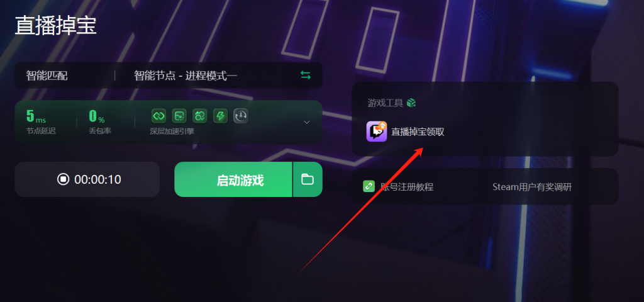Viewport: 644px width, 302px height.
Task: Click the green link icon for 账号注册教程
Action: [x=369, y=186]
